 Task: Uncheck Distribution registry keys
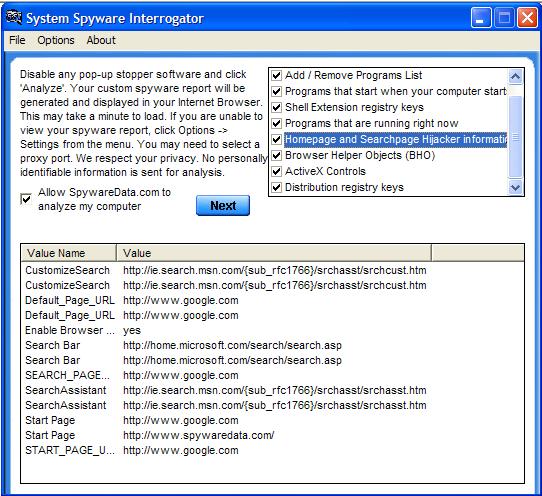coord(277,187)
